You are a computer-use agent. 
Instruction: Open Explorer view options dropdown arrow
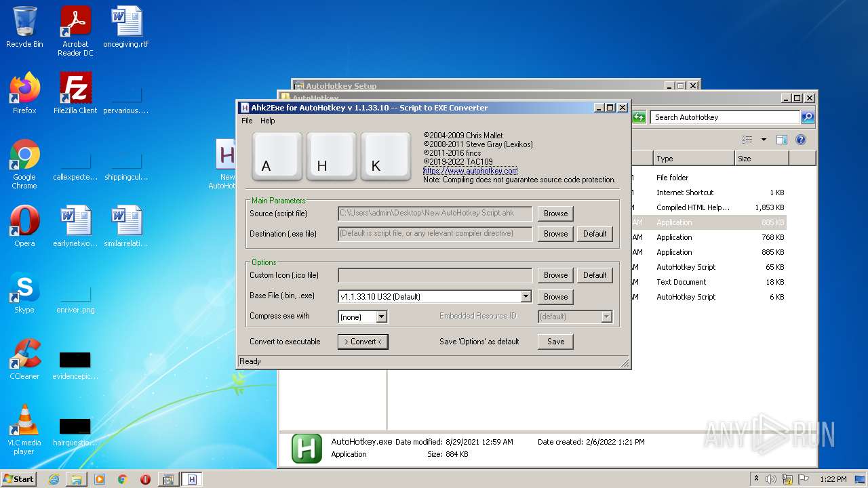pos(764,140)
